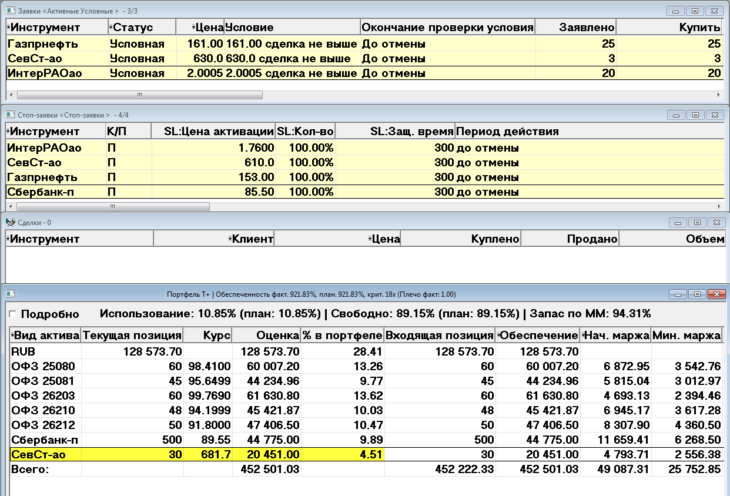Click SL:Цена активации column header
730x496 pixels.
tap(213, 131)
